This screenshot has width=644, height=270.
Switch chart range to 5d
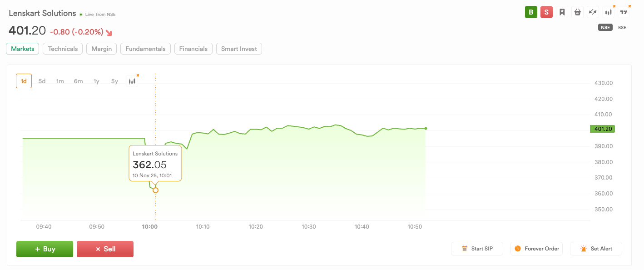[42, 81]
